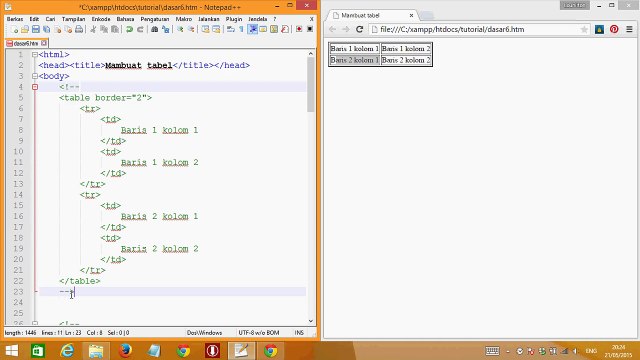Toggle Synchronize Horizontal Scrolling
This screenshot has width=640, height=360.
pyautogui.click(x=216, y=29)
